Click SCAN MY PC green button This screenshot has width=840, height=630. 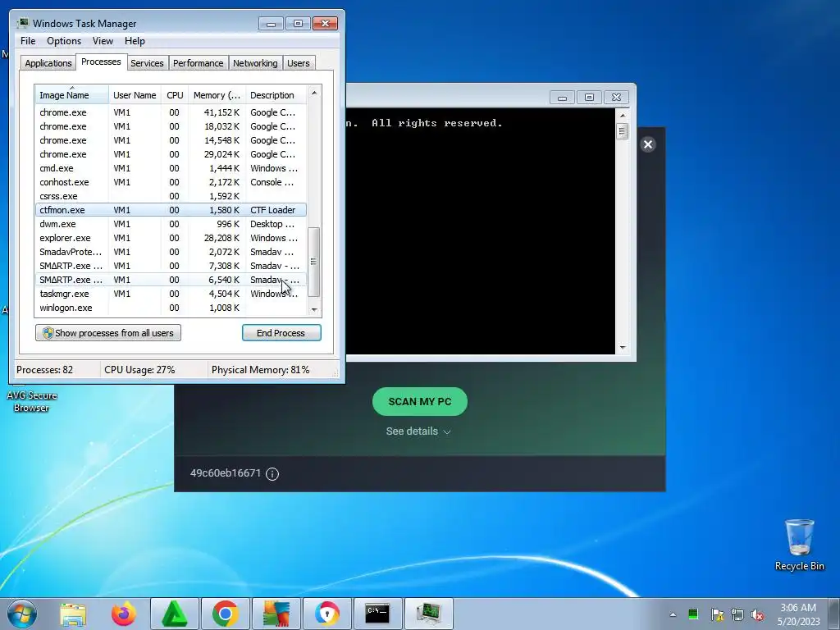[419, 401]
